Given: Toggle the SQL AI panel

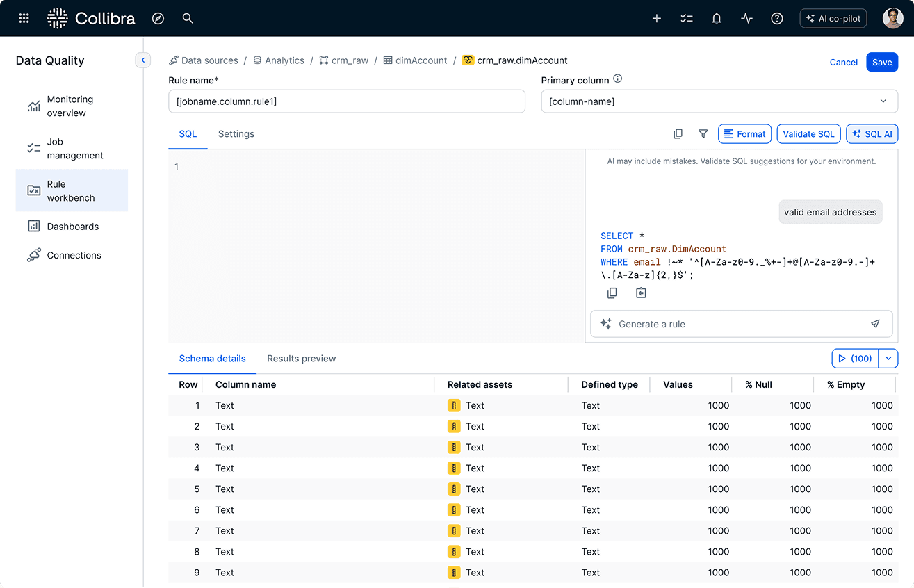Looking at the screenshot, I should tap(872, 134).
